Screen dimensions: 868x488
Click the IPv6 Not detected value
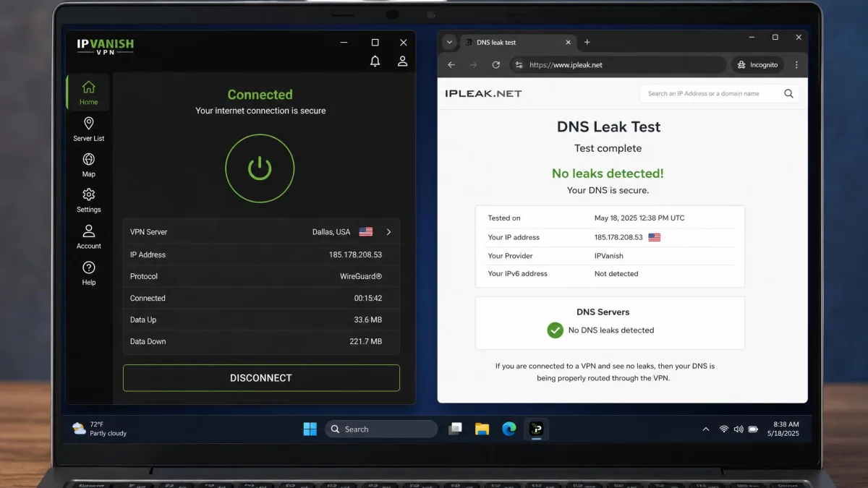point(616,273)
